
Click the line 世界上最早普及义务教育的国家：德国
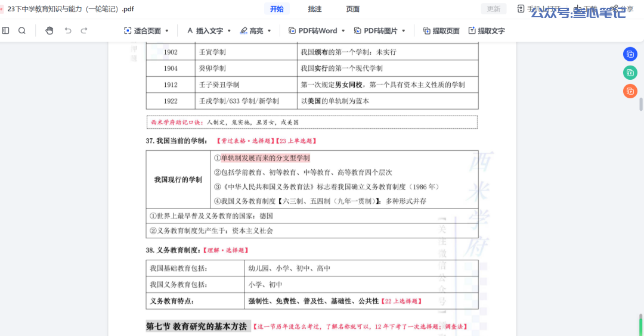click(x=211, y=216)
